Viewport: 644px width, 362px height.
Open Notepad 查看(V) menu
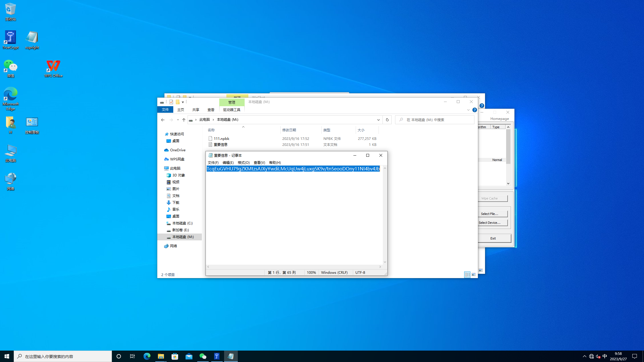[x=259, y=163]
